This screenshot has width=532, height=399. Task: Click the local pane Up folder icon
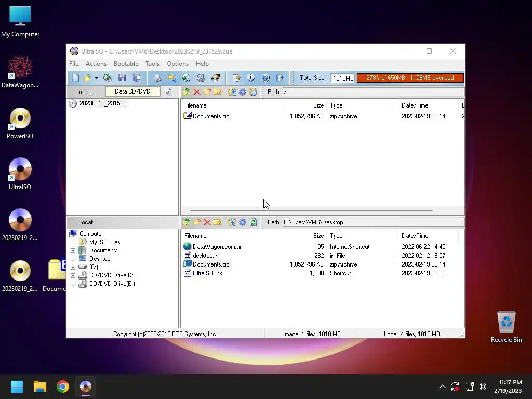click(187, 222)
